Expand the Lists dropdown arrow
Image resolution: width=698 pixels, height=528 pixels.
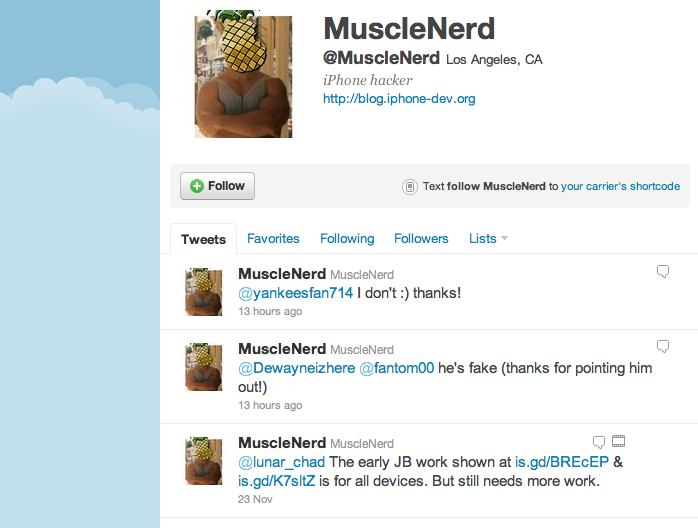504,238
